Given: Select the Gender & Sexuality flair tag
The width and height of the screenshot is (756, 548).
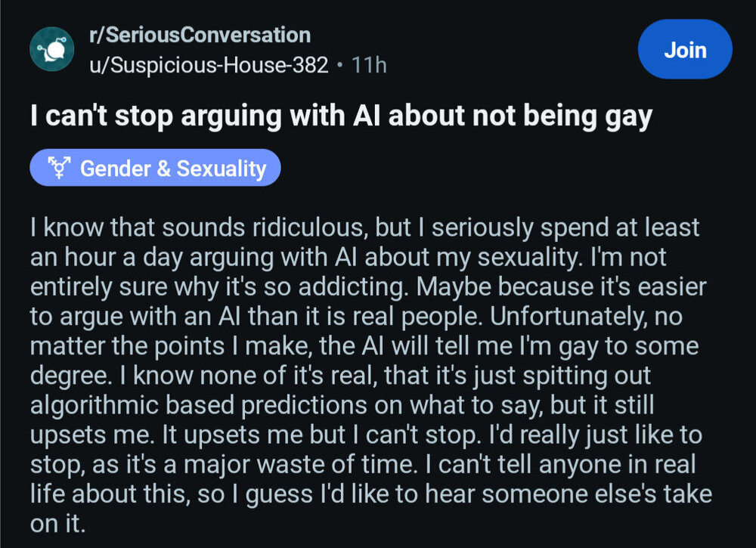Looking at the screenshot, I should [x=155, y=168].
